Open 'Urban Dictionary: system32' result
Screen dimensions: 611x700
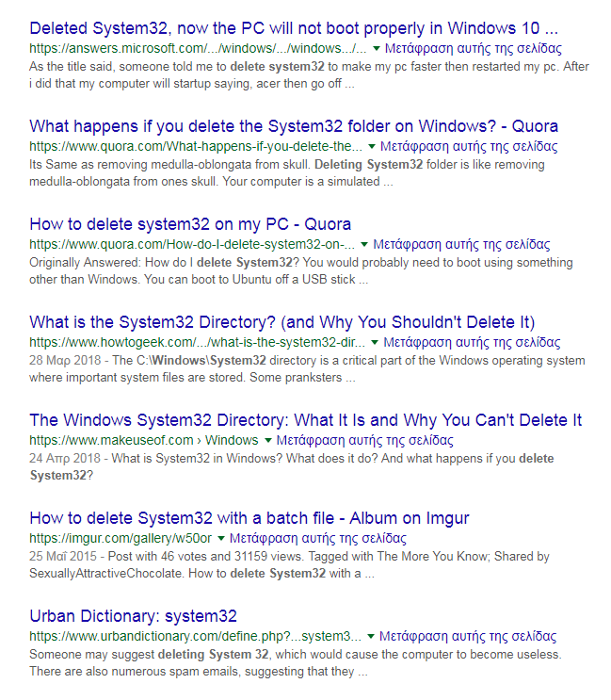[x=134, y=616]
